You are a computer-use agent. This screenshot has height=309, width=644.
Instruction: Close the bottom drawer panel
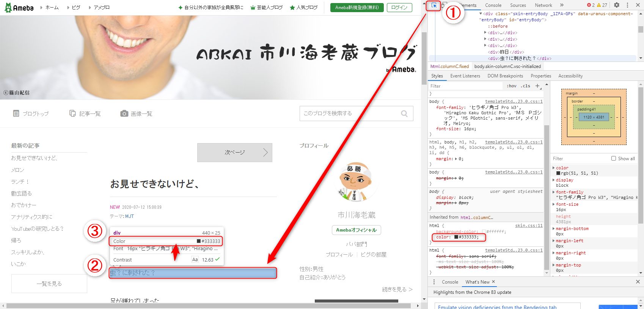[638, 282]
